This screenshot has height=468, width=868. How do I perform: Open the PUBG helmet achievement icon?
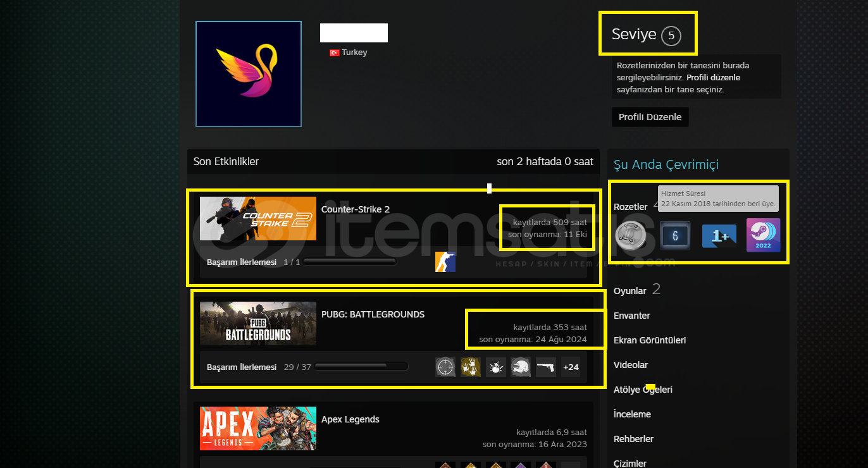521,367
